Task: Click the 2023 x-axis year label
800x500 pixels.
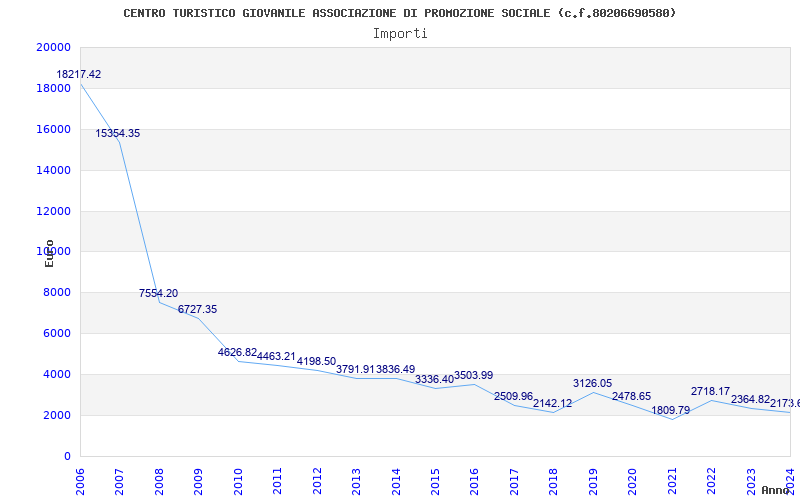Action: click(x=751, y=482)
